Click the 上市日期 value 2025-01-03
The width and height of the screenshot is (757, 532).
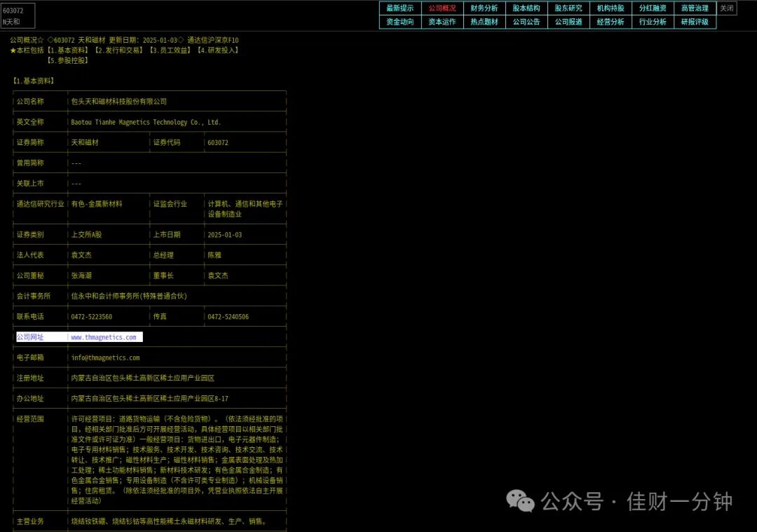[x=224, y=235]
